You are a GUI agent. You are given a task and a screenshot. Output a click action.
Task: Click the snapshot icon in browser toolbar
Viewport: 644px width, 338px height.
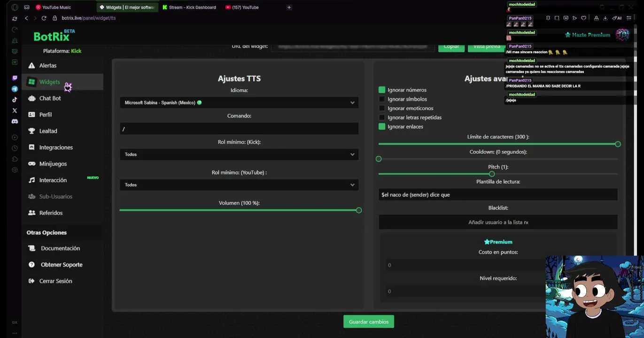[x=557, y=18]
